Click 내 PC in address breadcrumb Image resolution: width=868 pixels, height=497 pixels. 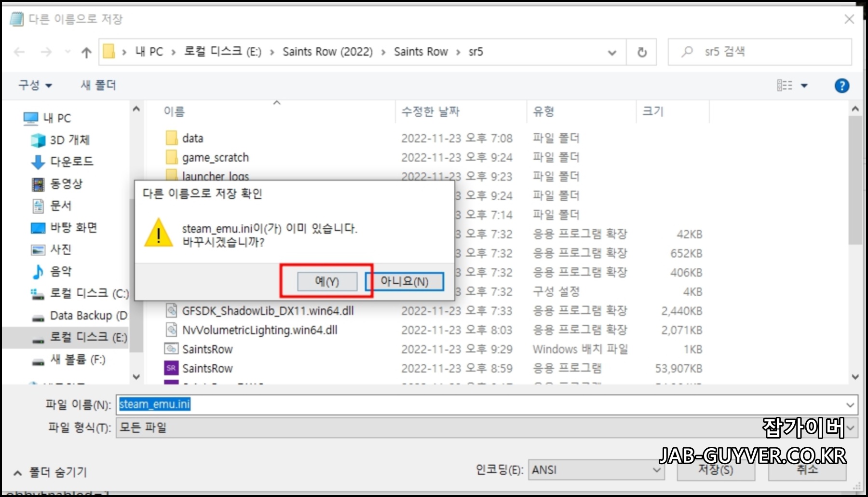coord(149,52)
